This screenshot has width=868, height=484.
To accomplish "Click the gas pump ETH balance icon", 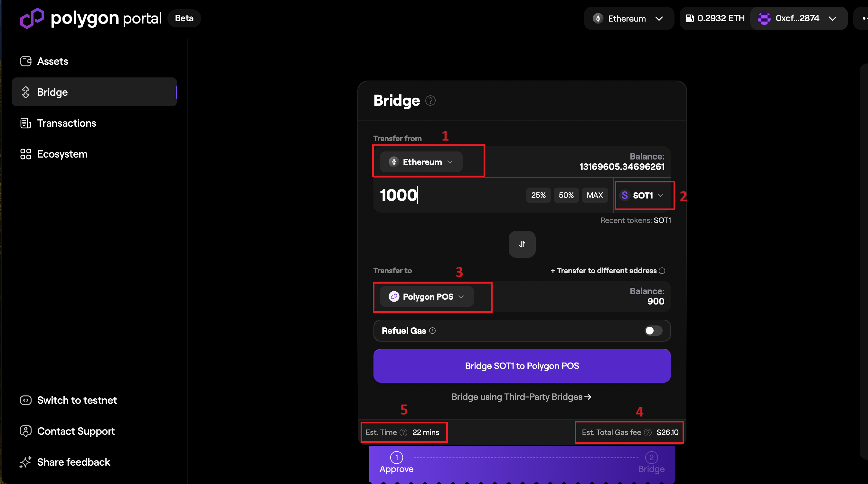I will (x=690, y=18).
